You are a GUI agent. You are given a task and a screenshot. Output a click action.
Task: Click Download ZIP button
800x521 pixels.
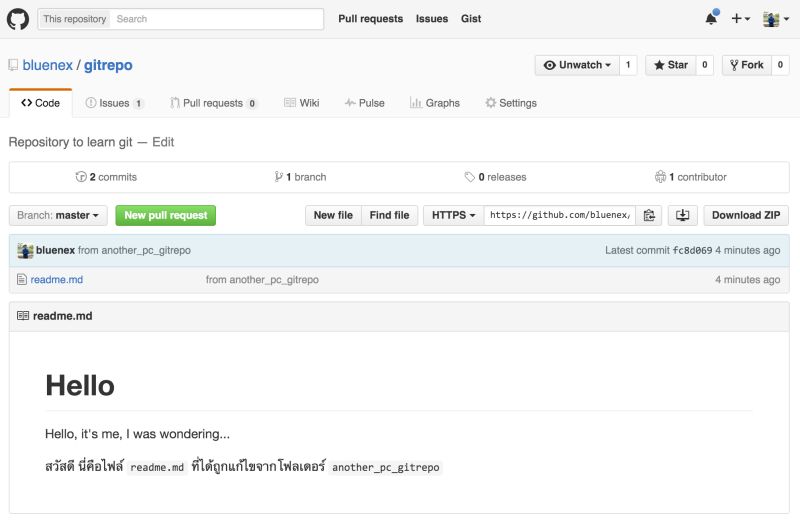pos(746,215)
